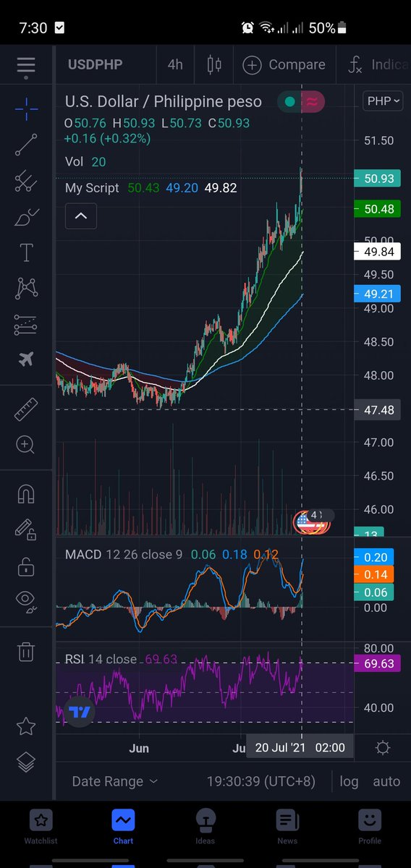Open the PHP currency dropdown

click(x=384, y=101)
